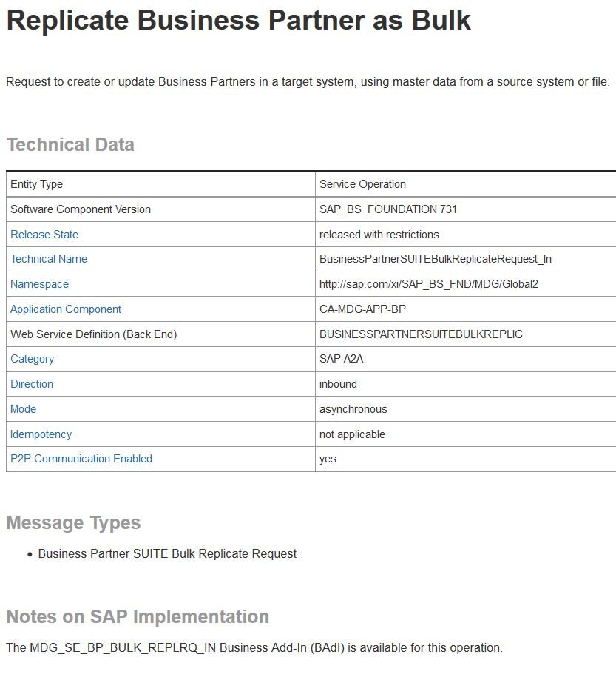Click the Message Types heading
The image size is (616, 677).
(73, 523)
